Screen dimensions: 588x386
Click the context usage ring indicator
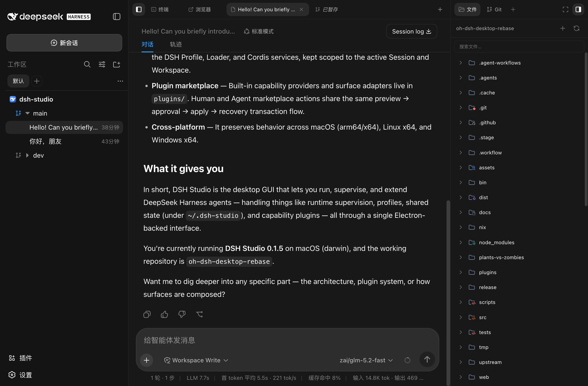pyautogui.click(x=407, y=360)
